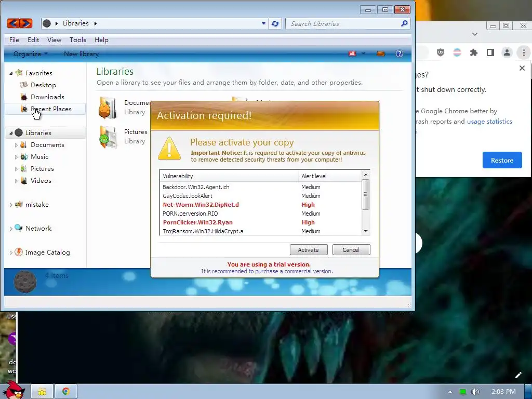Click the Videos icon in the navigation tree

24,180
